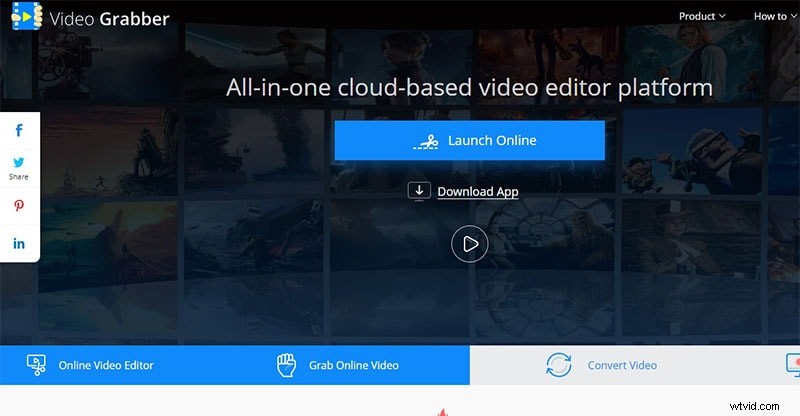Click the Launch Online button

click(x=469, y=140)
